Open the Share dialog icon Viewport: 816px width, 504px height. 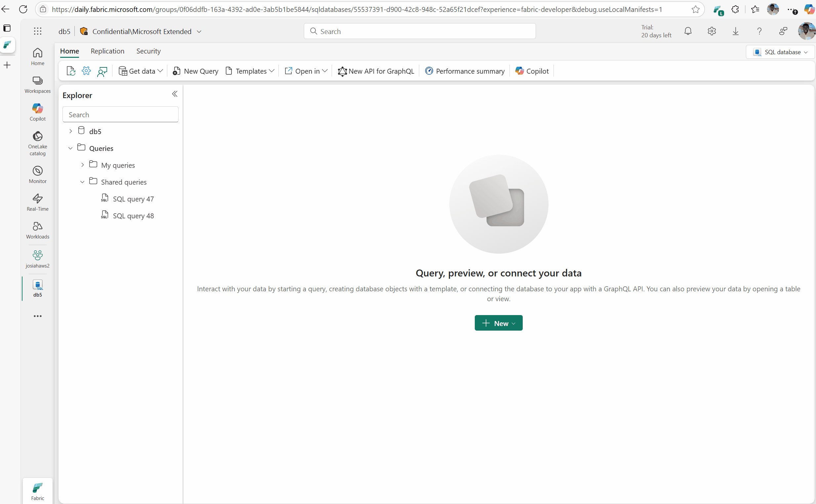coord(102,71)
